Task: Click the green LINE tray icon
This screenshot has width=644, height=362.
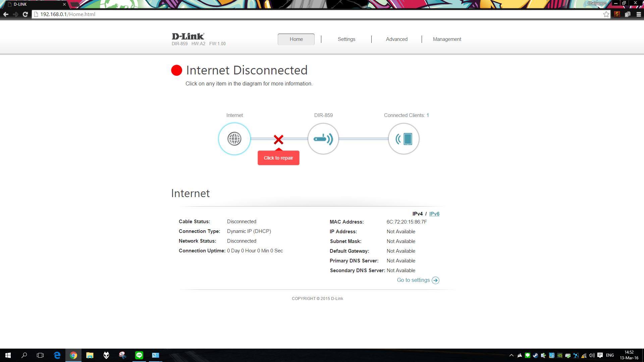Action: tap(528, 355)
